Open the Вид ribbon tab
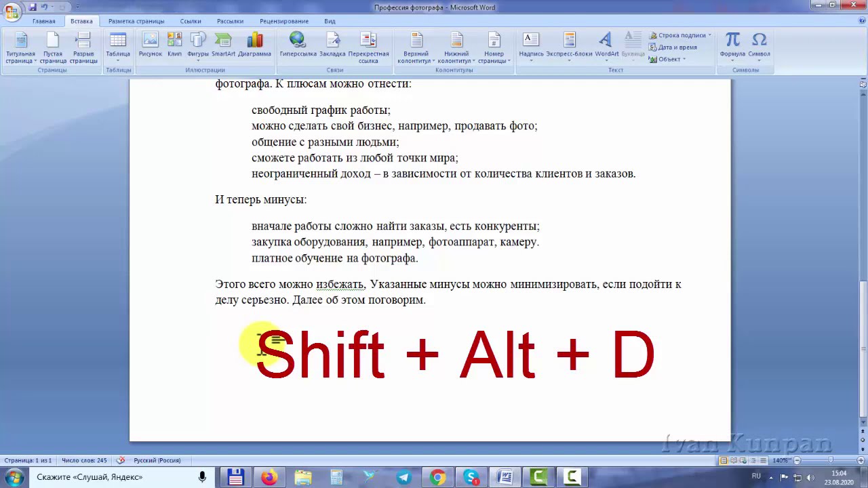This screenshot has width=868, height=488. [x=330, y=21]
